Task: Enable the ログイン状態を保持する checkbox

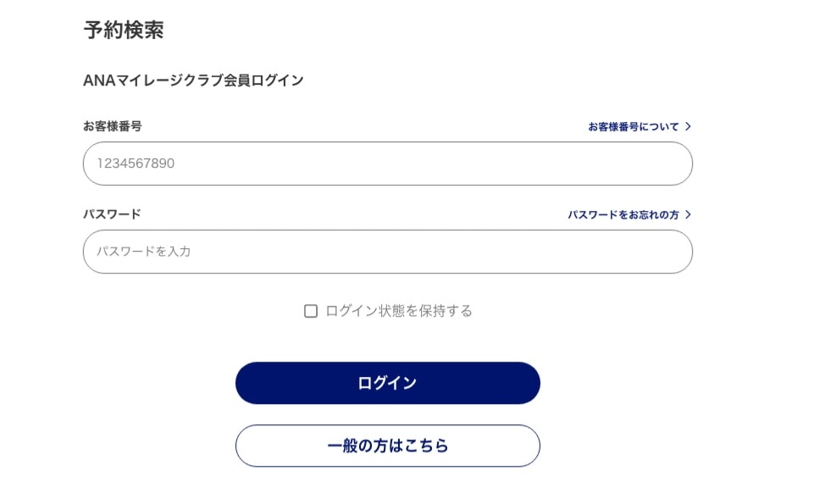Action: point(311,311)
